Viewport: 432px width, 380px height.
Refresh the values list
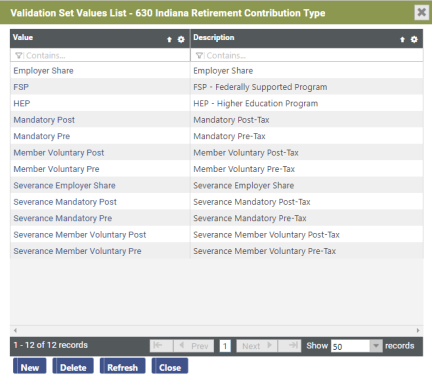122,366
